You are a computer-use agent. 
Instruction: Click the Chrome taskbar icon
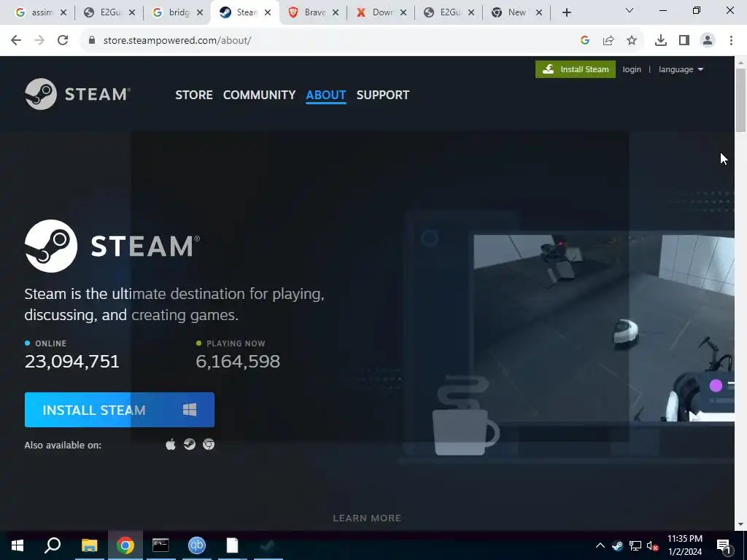125,545
